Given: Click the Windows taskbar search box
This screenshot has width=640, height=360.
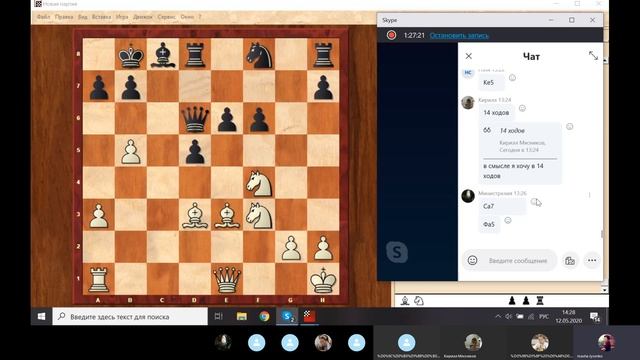Looking at the screenshot, I should [130, 316].
